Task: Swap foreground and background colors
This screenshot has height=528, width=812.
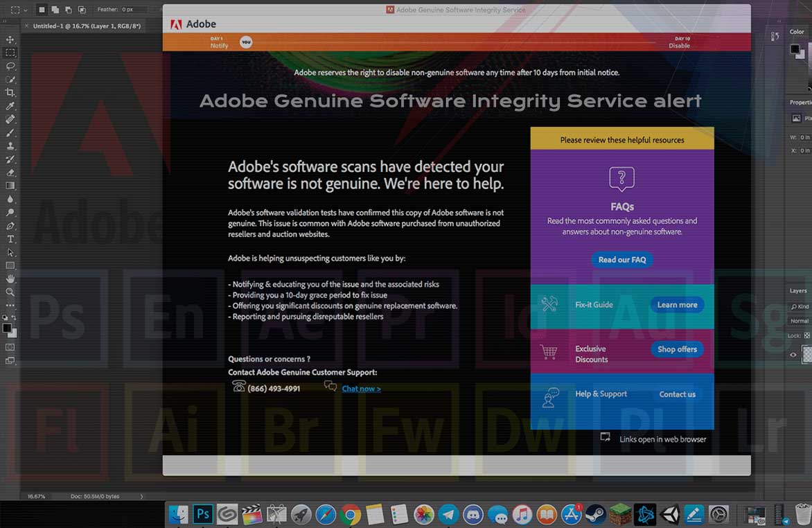Action: 14,317
